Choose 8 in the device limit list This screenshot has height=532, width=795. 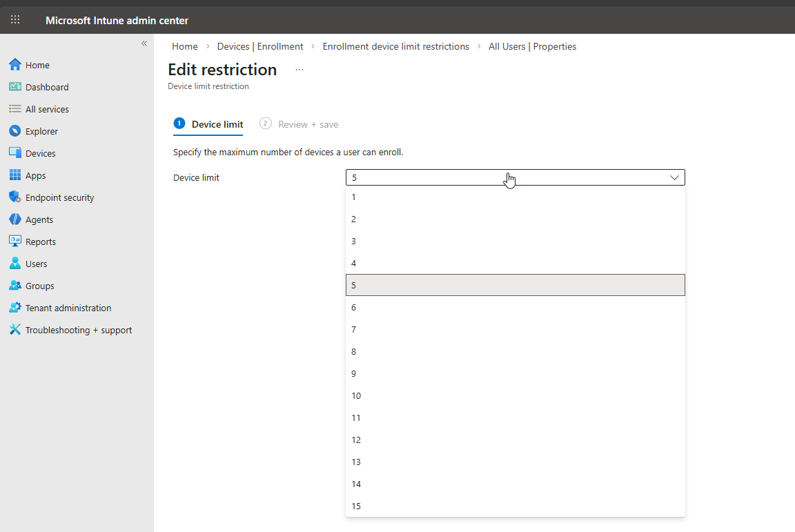(x=515, y=351)
